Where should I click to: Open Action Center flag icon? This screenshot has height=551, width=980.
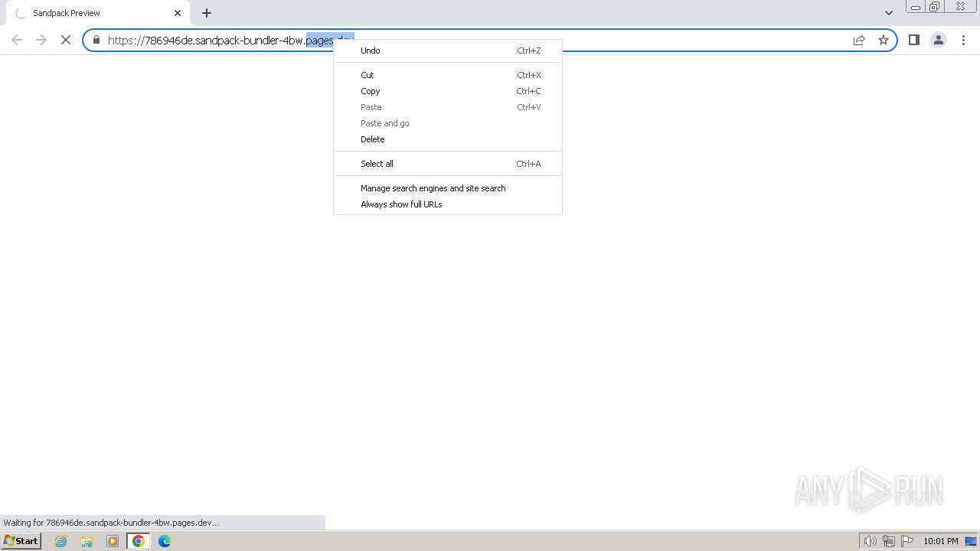coord(907,541)
